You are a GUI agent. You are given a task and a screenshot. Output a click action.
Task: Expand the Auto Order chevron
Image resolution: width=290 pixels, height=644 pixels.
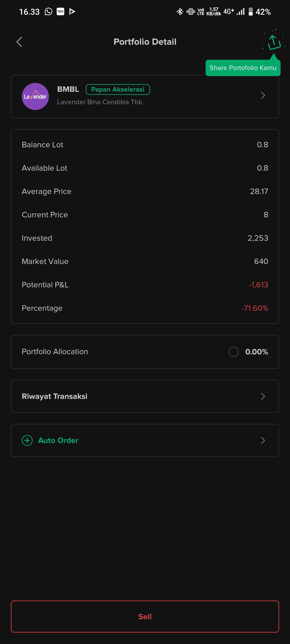click(263, 440)
